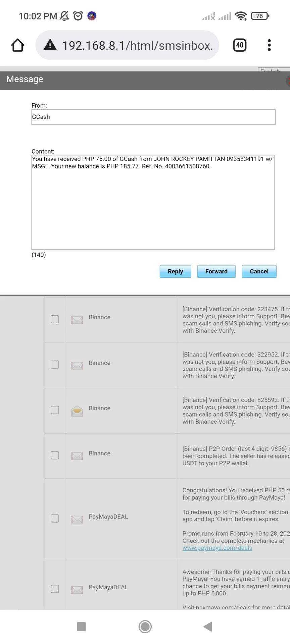Viewport: 290px width, 644px height.
Task: Check the box for PayMayaDEAL Congratulations message
Action: [x=55, y=519]
